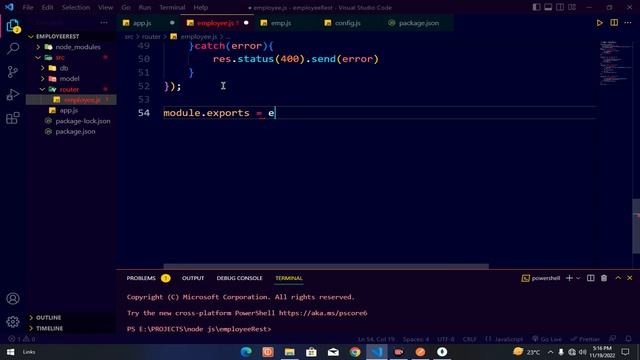The height and width of the screenshot is (360, 640).
Task: Open the Help menu
Action: pyautogui.click(x=200, y=7)
